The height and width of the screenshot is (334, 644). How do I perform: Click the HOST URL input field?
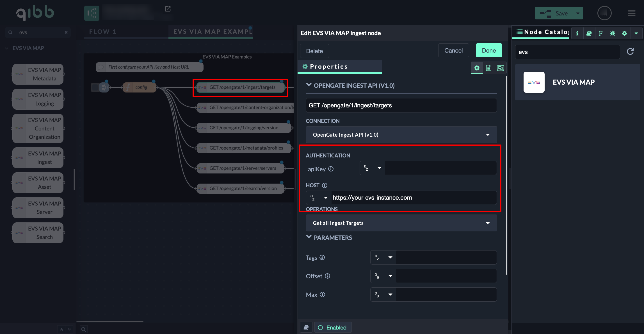pos(413,198)
